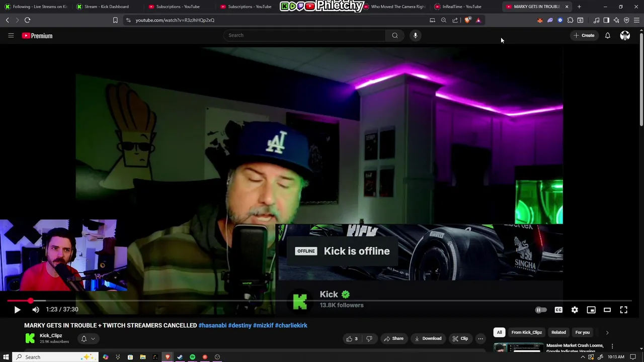Create a Clip of the video

coord(460,339)
